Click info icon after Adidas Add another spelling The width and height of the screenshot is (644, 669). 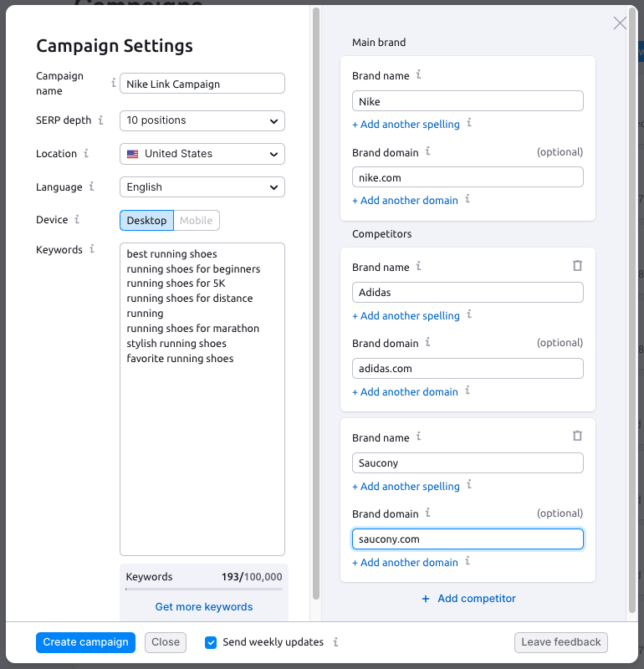pyautogui.click(x=469, y=314)
